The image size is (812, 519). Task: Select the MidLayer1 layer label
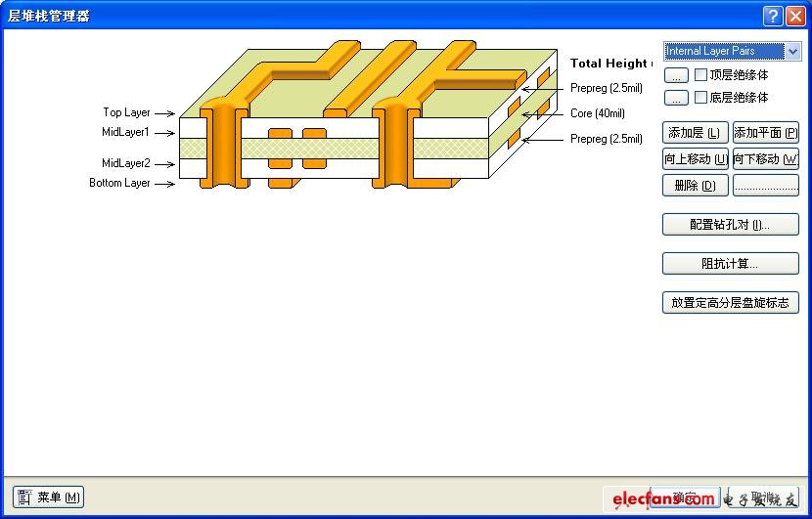click(125, 132)
